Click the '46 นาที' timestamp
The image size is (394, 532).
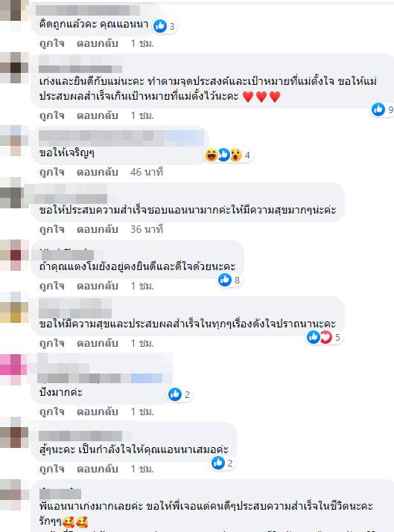147,172
